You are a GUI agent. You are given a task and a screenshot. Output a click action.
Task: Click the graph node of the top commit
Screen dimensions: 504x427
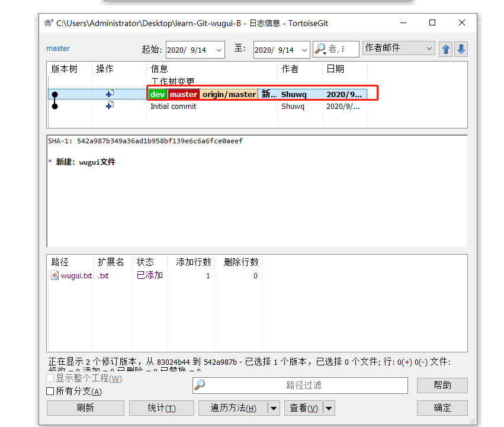point(55,95)
